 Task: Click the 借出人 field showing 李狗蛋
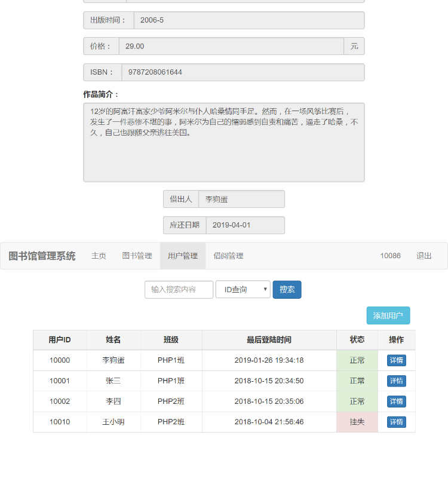pyautogui.click(x=242, y=199)
